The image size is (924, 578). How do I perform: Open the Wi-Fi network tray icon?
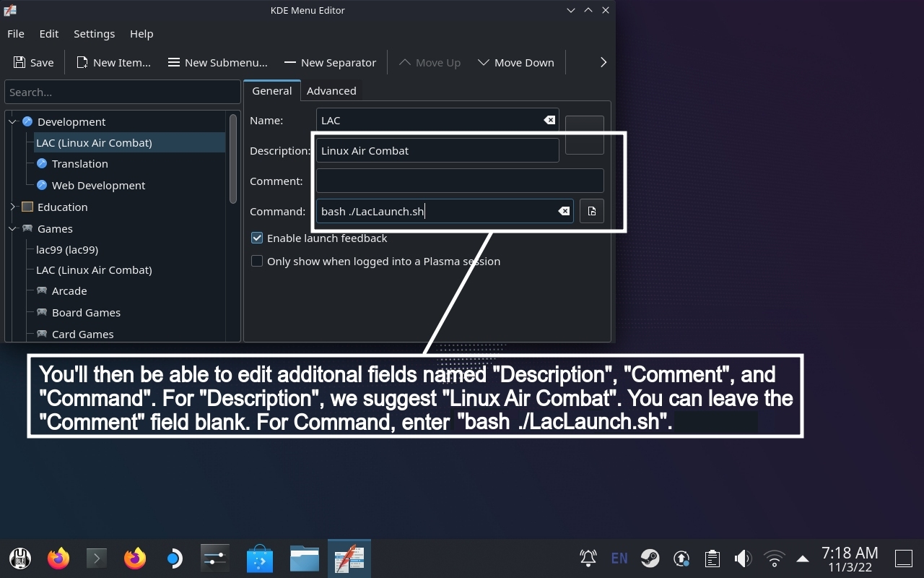click(x=774, y=558)
